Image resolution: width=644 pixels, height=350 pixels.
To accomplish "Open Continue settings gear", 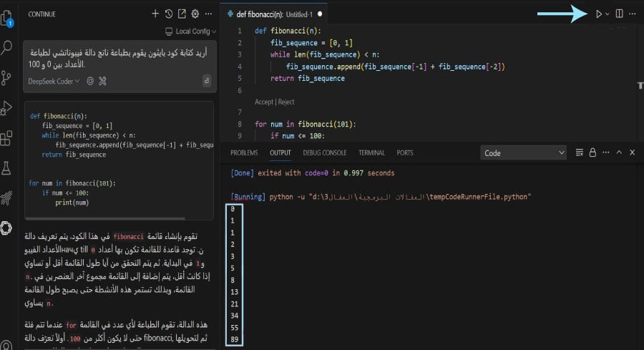I will point(195,14).
